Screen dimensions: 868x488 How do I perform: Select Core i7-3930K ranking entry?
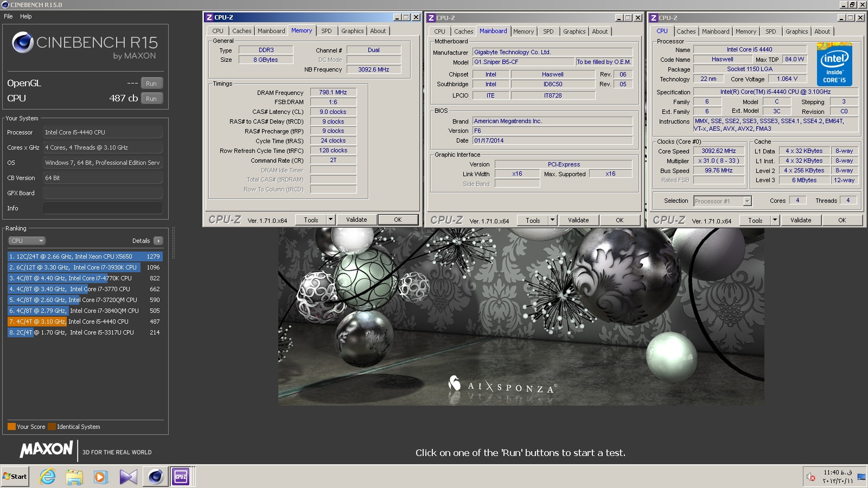tap(85, 267)
